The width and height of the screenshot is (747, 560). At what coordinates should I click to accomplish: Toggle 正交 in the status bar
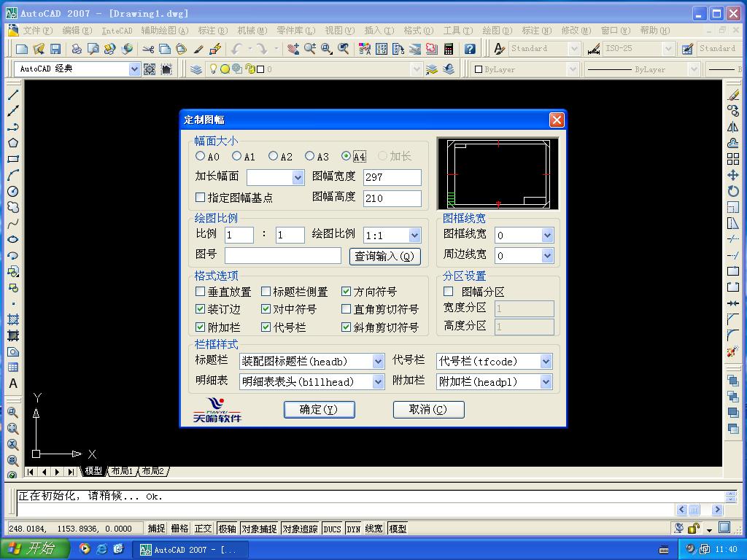point(203,528)
